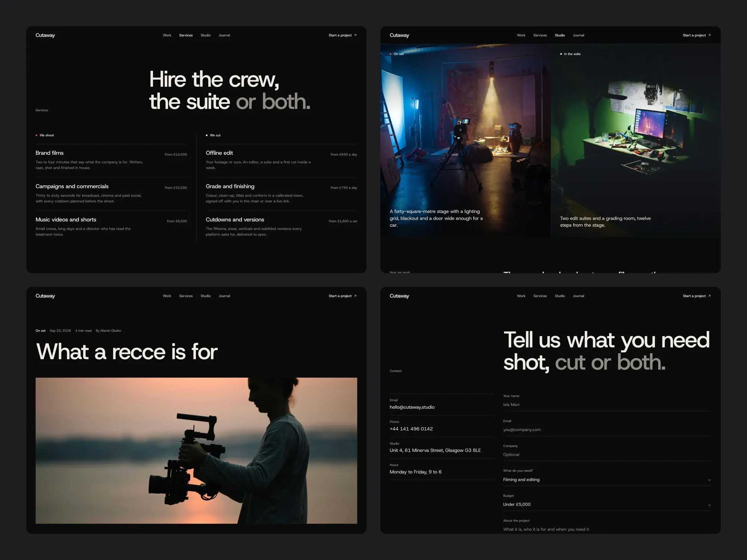
Task: Select Cutdowns and versions service heading
Action: [x=235, y=220]
